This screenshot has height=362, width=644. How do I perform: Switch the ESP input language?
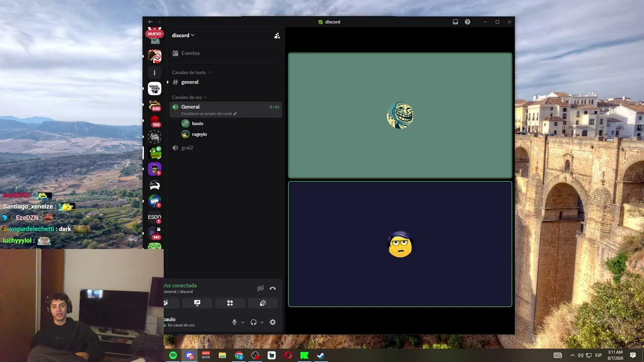tap(599, 355)
